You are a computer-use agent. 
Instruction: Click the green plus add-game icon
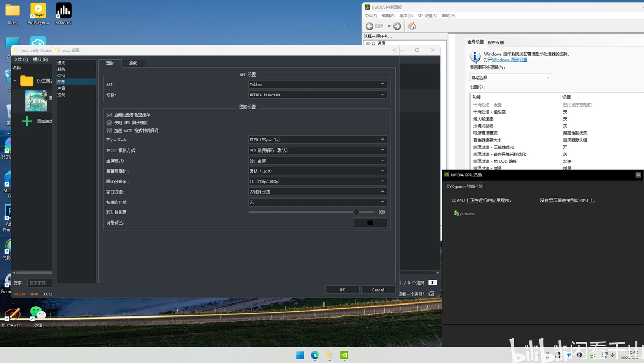26,121
